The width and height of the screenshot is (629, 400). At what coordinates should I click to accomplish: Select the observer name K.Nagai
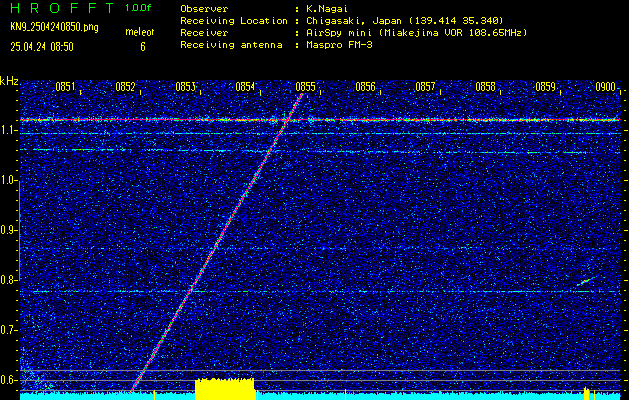click(x=326, y=8)
